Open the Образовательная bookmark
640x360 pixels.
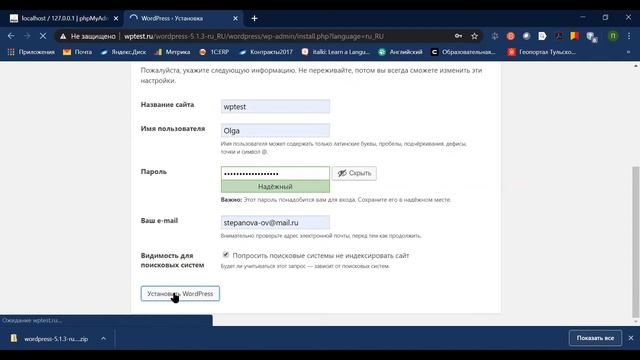pyautogui.click(x=463, y=52)
